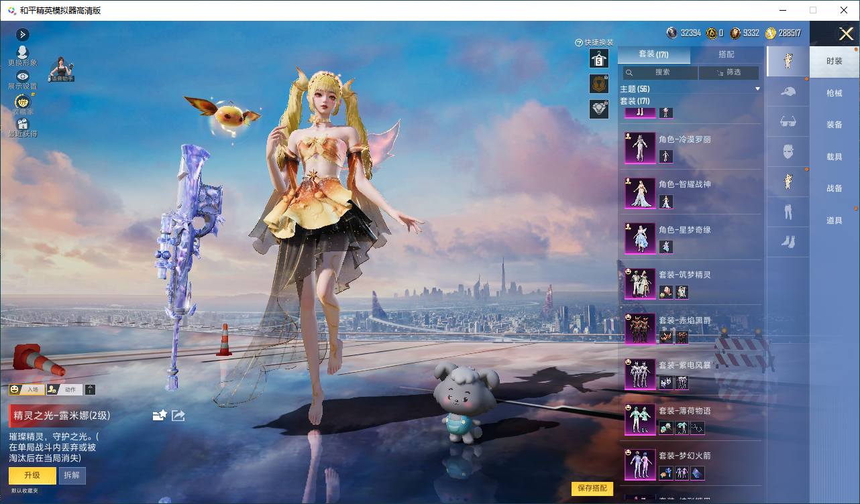Switch to the 套装 (171) tab
Image resolution: width=860 pixels, height=504 pixels.
653,54
